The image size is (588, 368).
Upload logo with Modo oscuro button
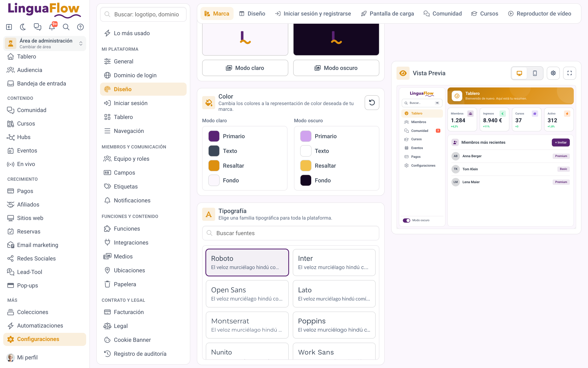click(336, 68)
